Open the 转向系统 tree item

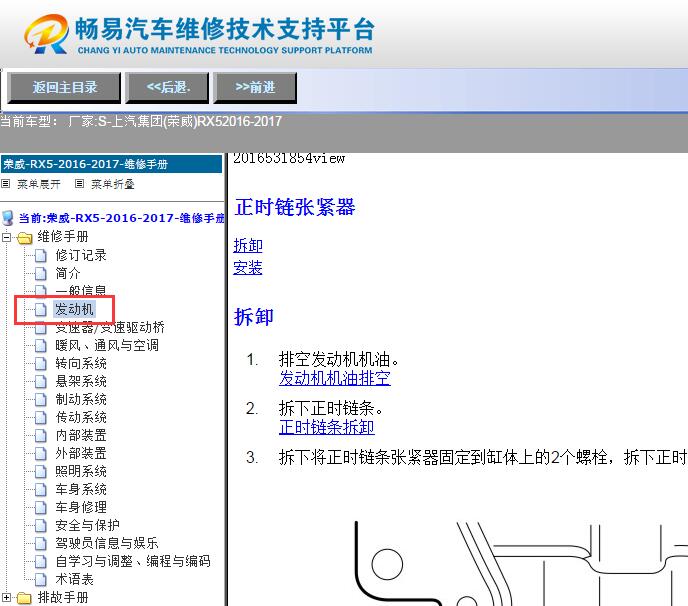(81, 363)
